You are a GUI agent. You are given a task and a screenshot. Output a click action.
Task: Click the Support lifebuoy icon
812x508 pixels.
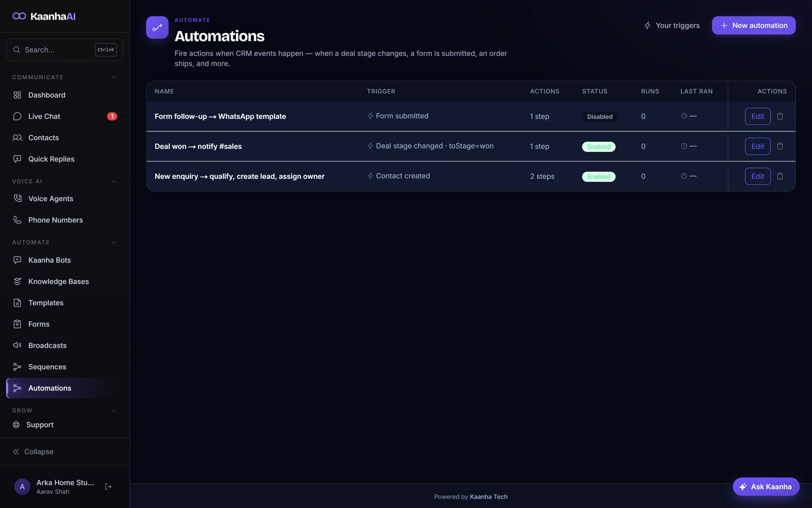point(16,425)
